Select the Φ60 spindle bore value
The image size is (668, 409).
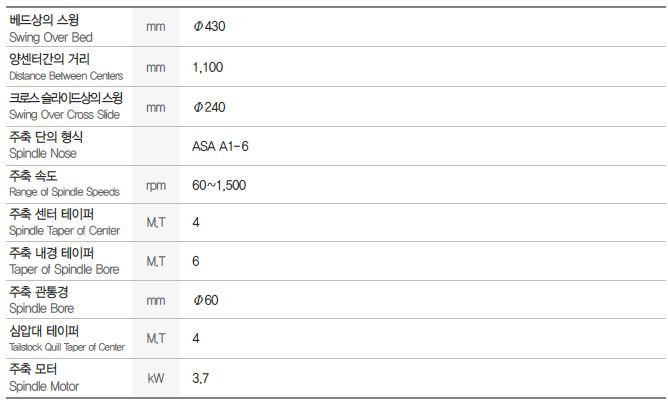pyautogui.click(x=206, y=300)
